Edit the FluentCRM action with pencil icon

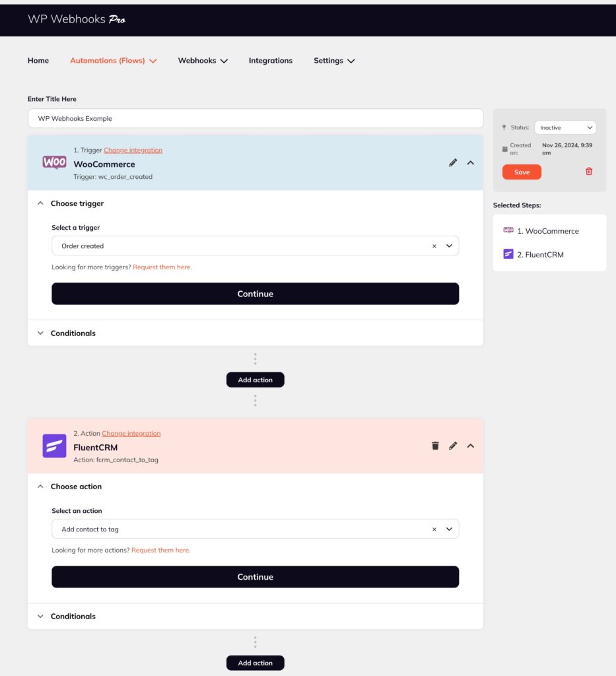(x=453, y=446)
